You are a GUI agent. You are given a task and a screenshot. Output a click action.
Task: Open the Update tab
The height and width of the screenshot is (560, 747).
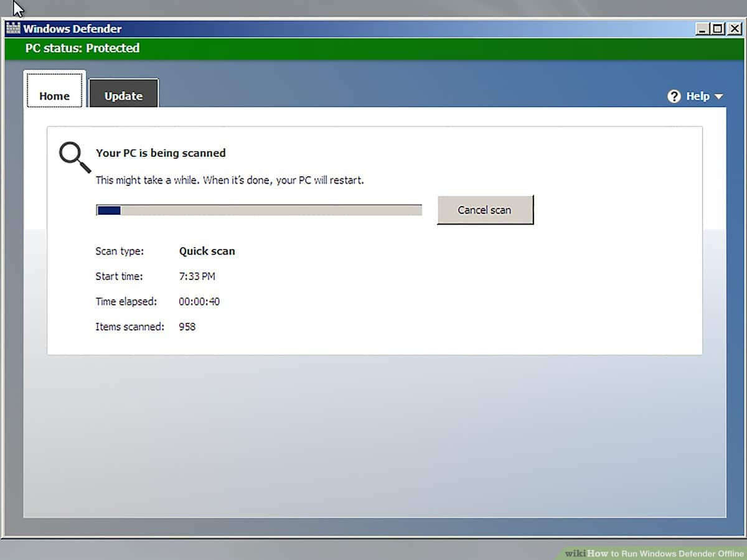click(123, 93)
